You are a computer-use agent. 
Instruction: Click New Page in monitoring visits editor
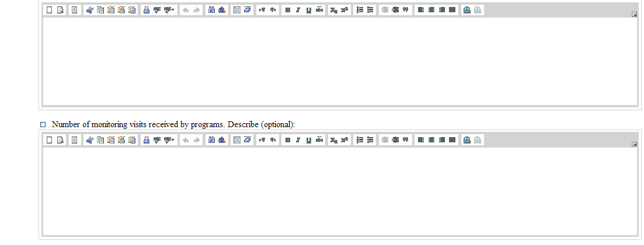pos(49,140)
